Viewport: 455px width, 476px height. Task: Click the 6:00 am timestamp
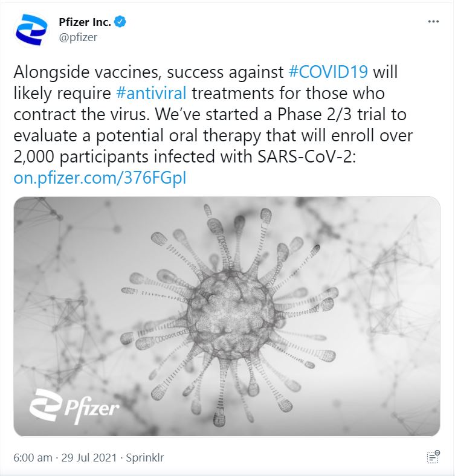(x=33, y=457)
